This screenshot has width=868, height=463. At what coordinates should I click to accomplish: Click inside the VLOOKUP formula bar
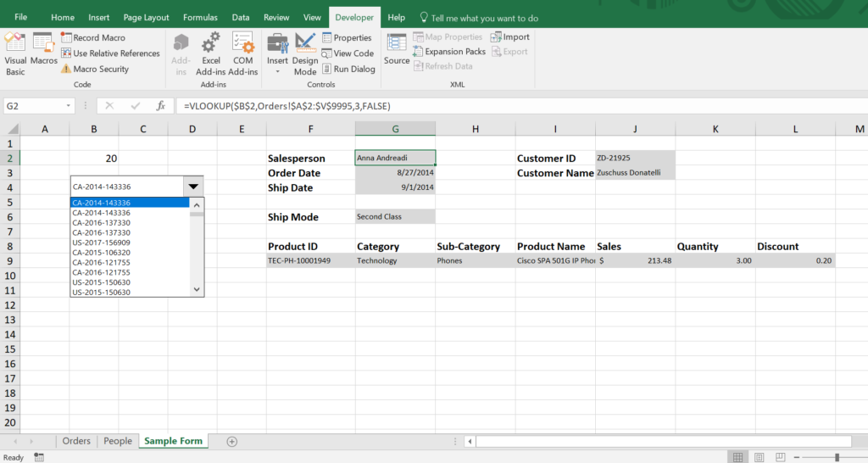(x=520, y=106)
